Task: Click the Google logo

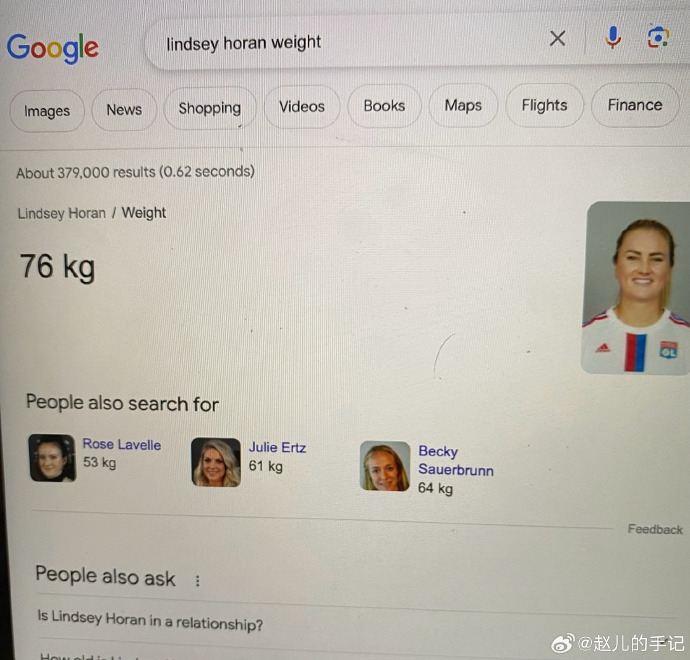Action: [53, 48]
